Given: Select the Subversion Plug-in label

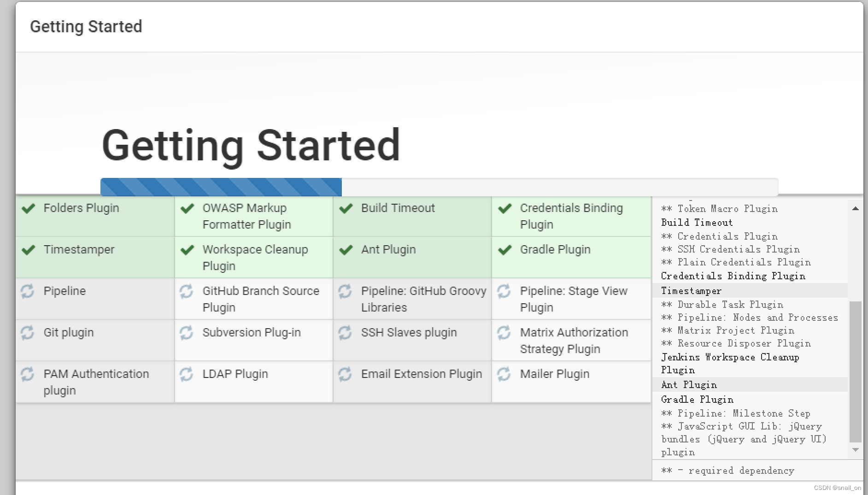Looking at the screenshot, I should (252, 333).
